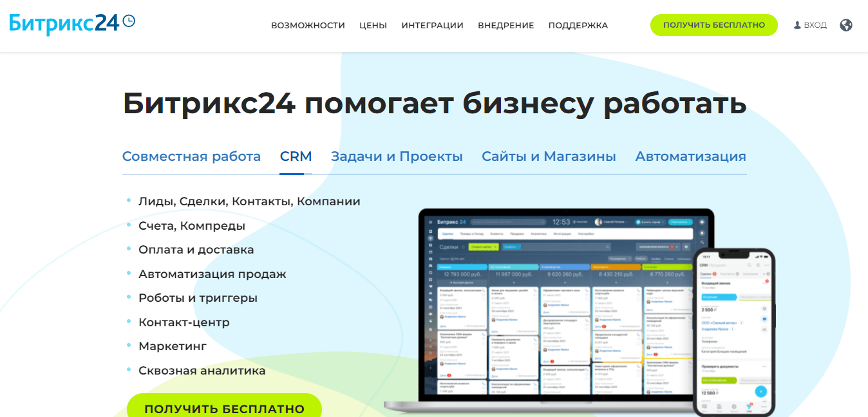Click the phone CRM app mockup
The image size is (868, 417).
(x=733, y=331)
